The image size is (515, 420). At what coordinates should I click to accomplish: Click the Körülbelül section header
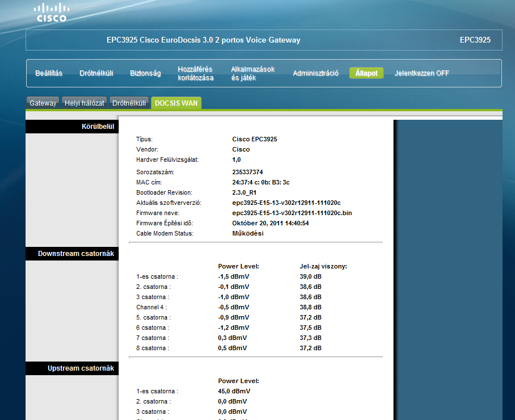click(72, 127)
